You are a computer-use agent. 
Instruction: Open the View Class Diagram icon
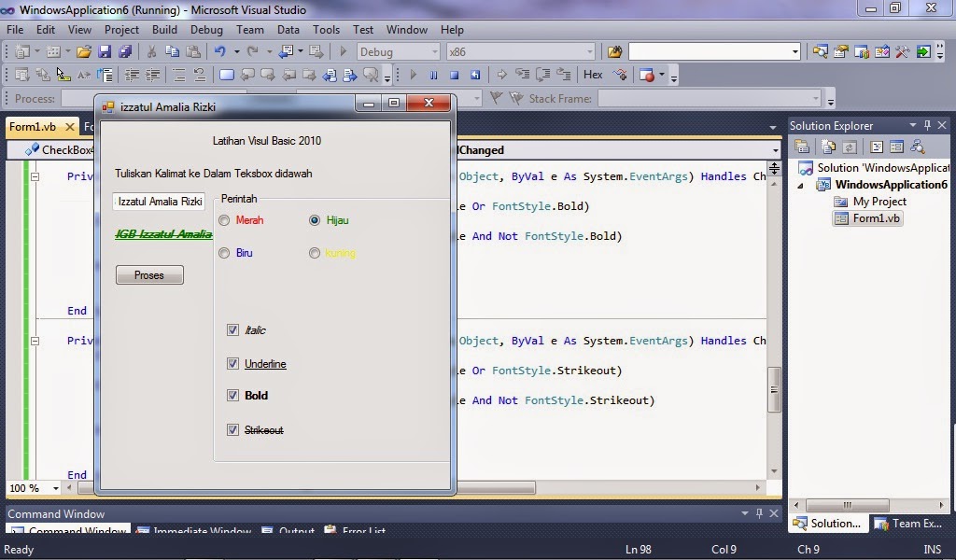coord(918,147)
